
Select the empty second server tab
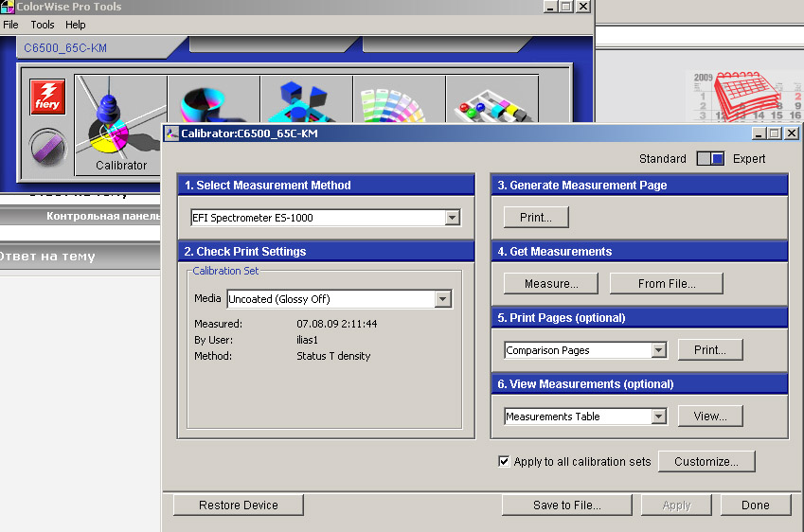272,44
